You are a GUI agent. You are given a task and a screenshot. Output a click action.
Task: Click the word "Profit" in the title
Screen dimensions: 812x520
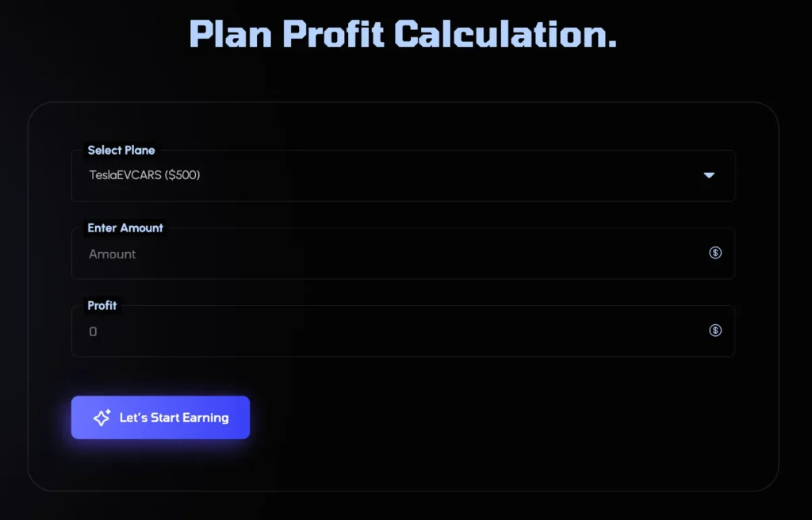point(333,33)
